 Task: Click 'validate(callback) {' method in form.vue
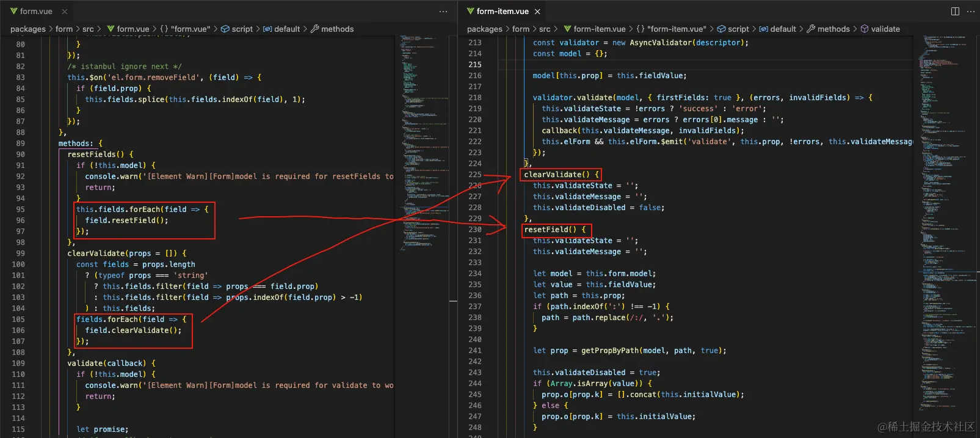(111, 363)
